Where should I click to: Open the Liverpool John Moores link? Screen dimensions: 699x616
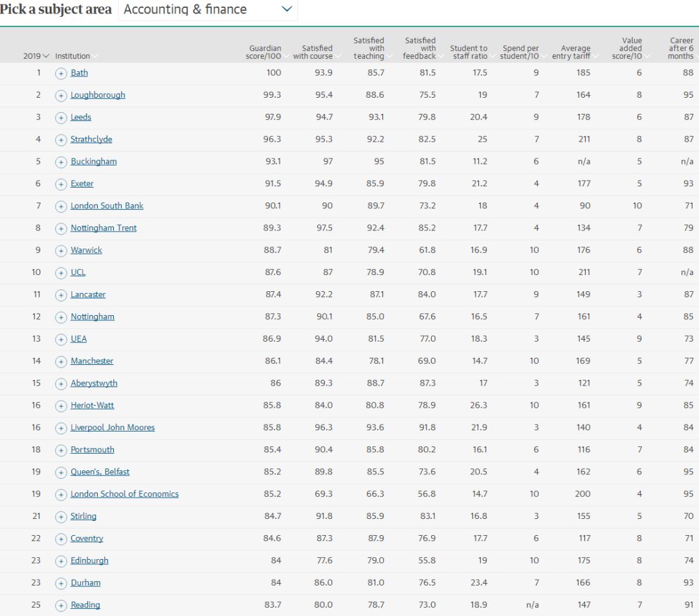coord(113,428)
